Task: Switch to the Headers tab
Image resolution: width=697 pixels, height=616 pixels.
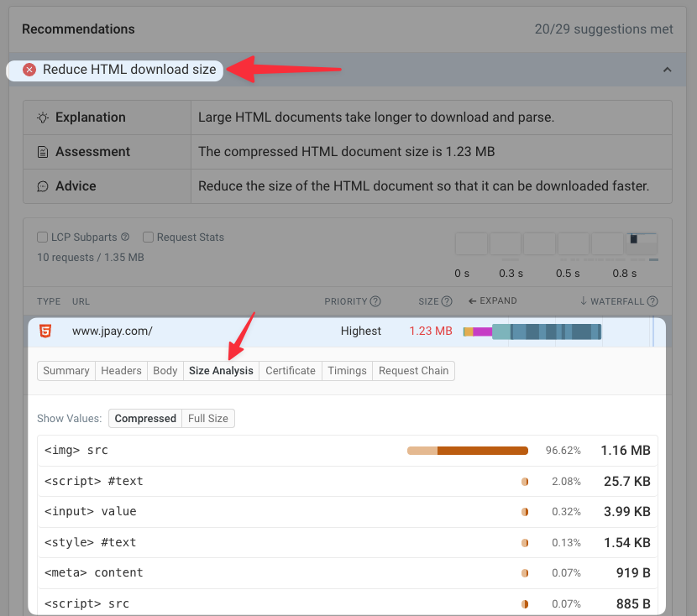Action: 121,370
